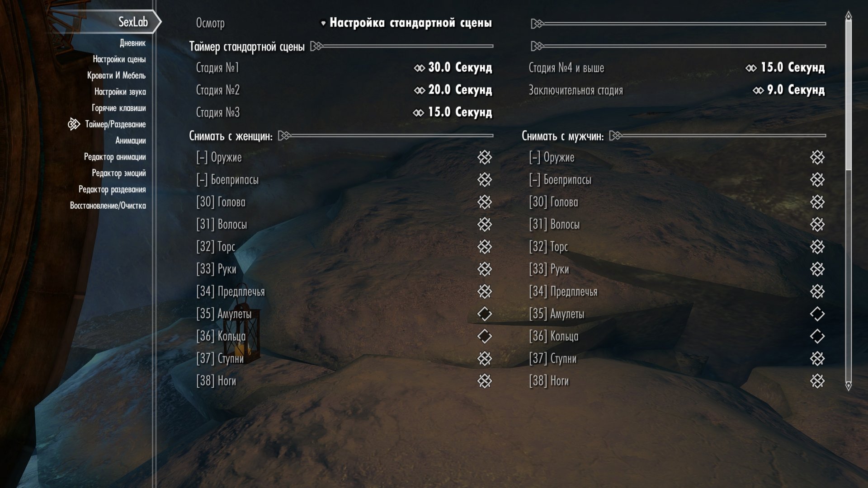868x488 pixels.
Task: Click the SexLab mod header
Action: tap(133, 22)
